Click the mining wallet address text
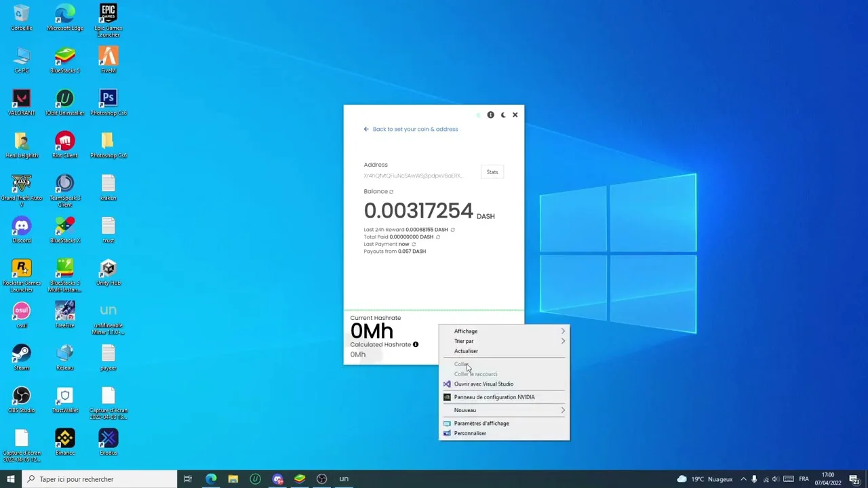Image resolution: width=868 pixels, height=488 pixels. 413,176
